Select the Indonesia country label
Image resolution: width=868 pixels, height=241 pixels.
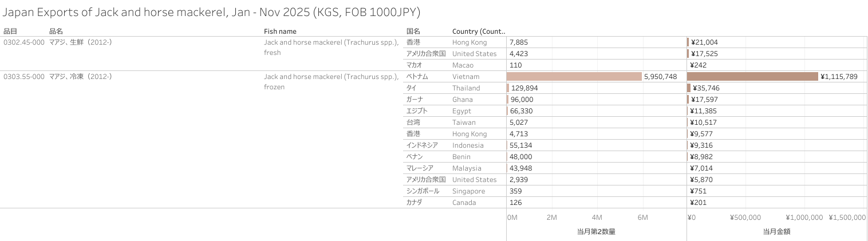(469, 145)
